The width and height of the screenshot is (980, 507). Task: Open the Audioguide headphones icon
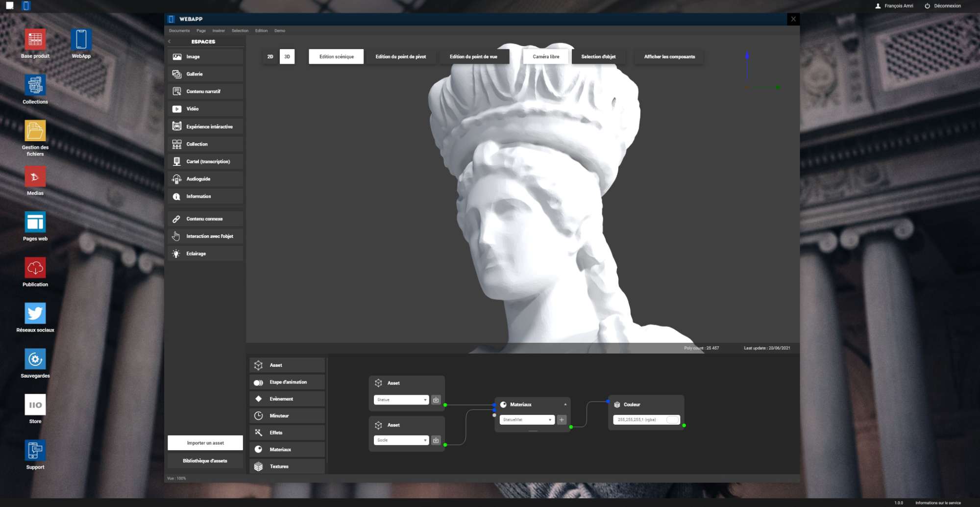pos(177,179)
